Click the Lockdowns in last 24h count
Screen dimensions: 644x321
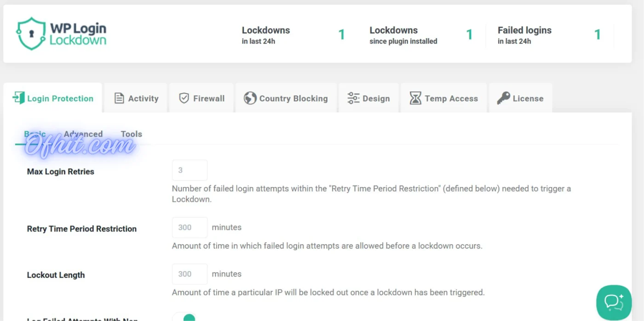pos(342,35)
